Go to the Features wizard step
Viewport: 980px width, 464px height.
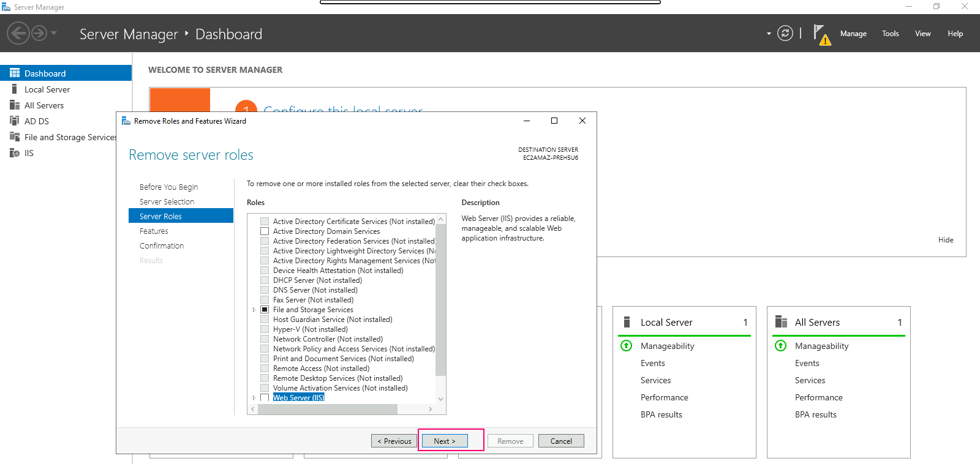154,231
